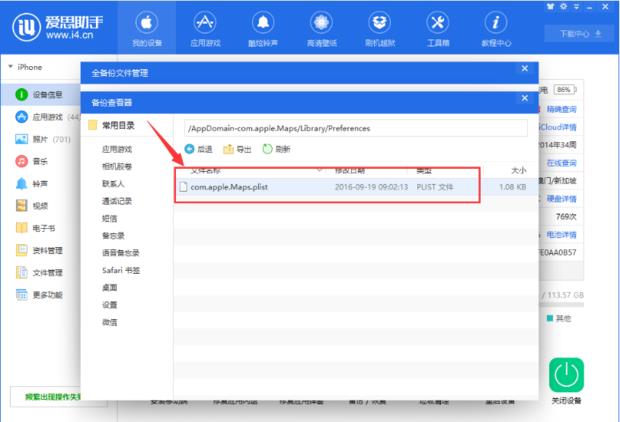Click the 86% battery indicator
Screen dimensions: 620x422
565,90
